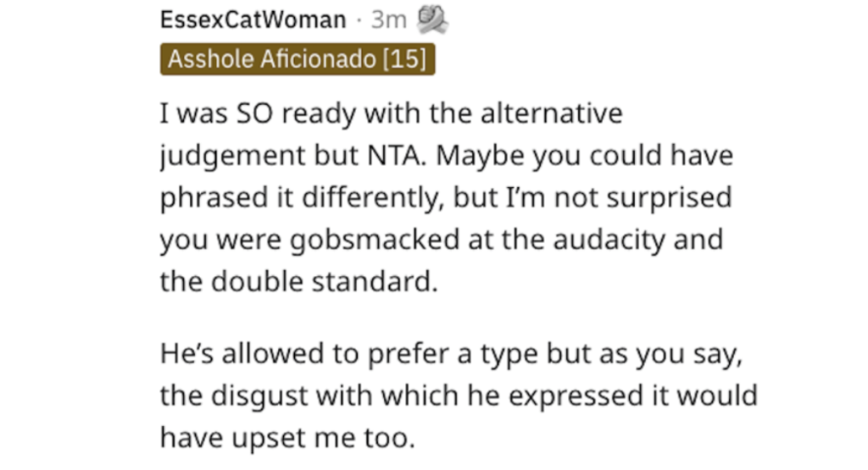Image resolution: width=868 pixels, height=470 pixels.
Task: Select the Asshole Aficionado [15] flair badge
Action: coord(298,58)
